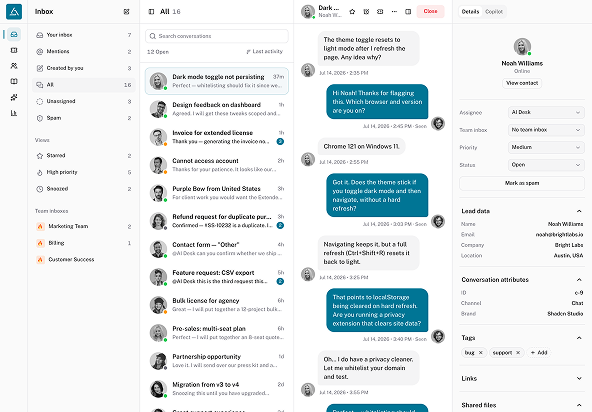Star the conversation using the header star icon
Image resolution: width=592 pixels, height=412 pixels.
(352, 12)
